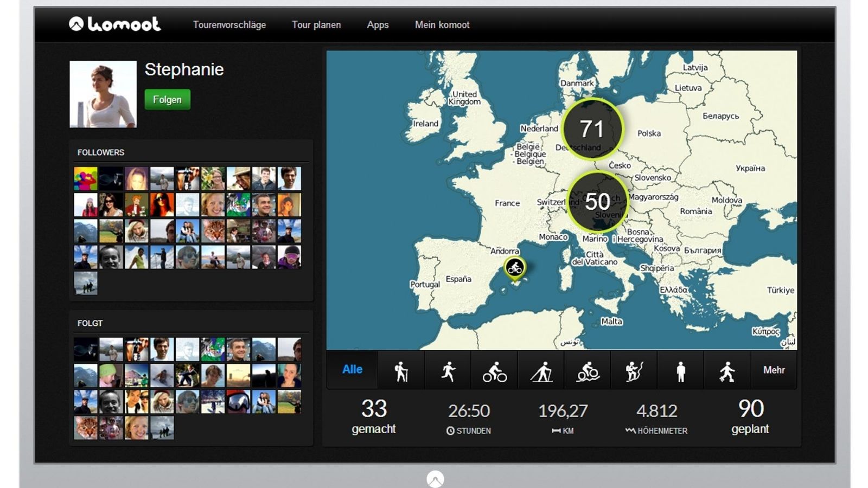Click Stephanie's profile photo
Image resolution: width=868 pixels, height=488 pixels.
pyautogui.click(x=103, y=94)
